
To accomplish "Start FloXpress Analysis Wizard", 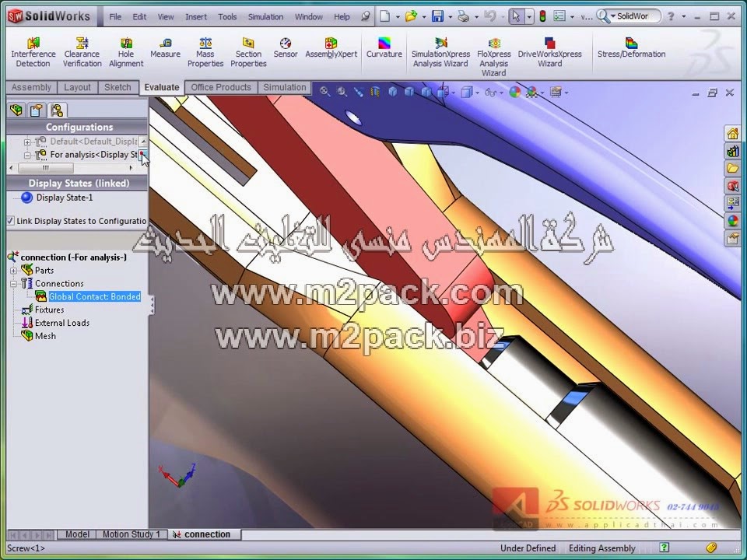I will (x=493, y=57).
